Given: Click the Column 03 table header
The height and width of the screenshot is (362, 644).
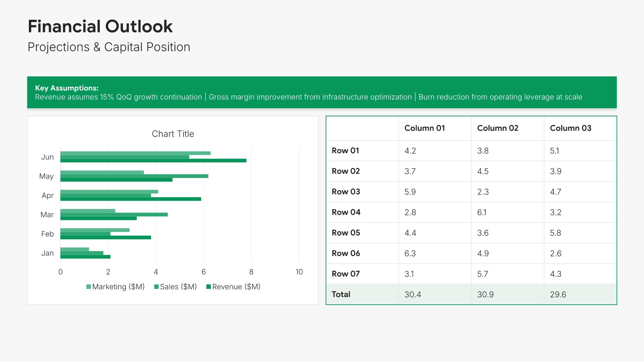Looking at the screenshot, I should point(570,128).
